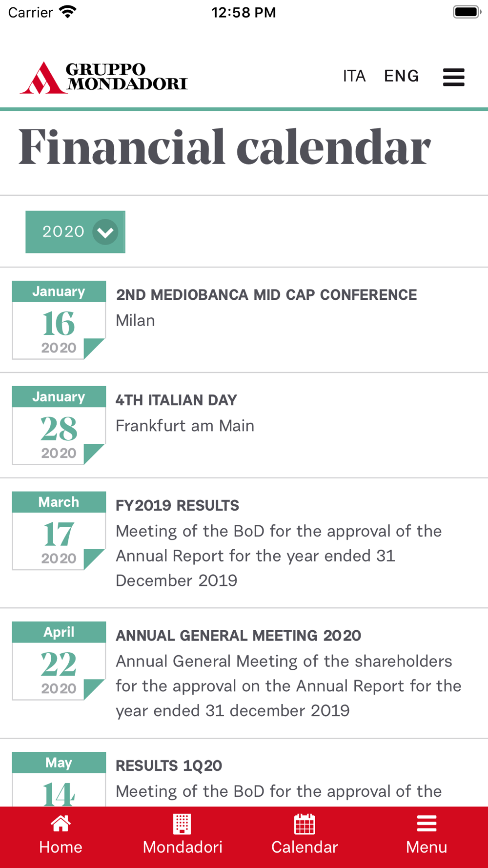
Task: Tap the March 17 2020 date badge
Action: 59,531
